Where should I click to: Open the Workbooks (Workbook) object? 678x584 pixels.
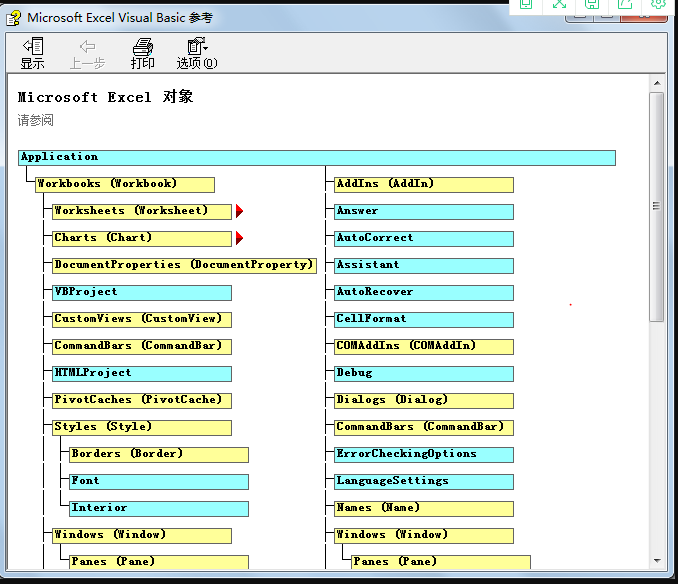[x=125, y=185]
